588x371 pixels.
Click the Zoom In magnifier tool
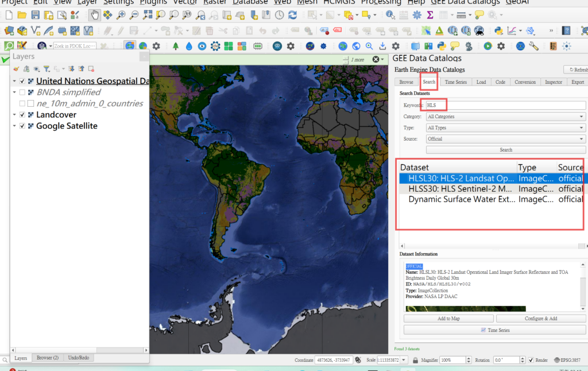point(121,15)
